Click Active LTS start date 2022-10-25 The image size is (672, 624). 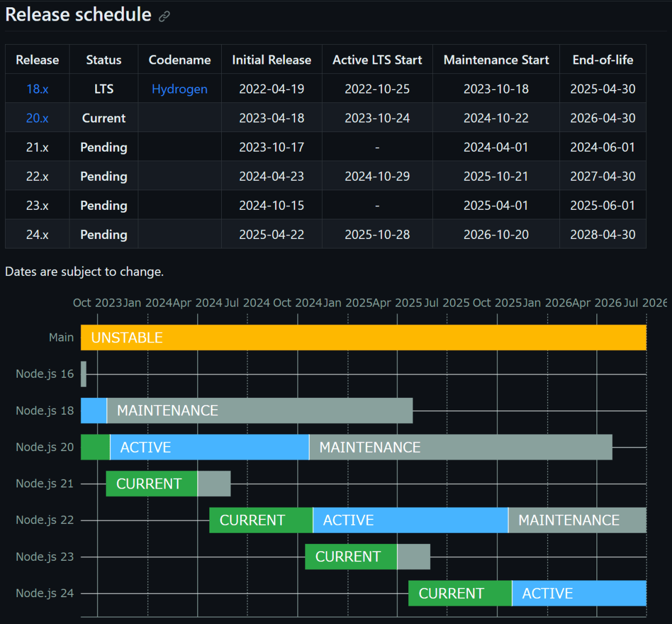[377, 89]
